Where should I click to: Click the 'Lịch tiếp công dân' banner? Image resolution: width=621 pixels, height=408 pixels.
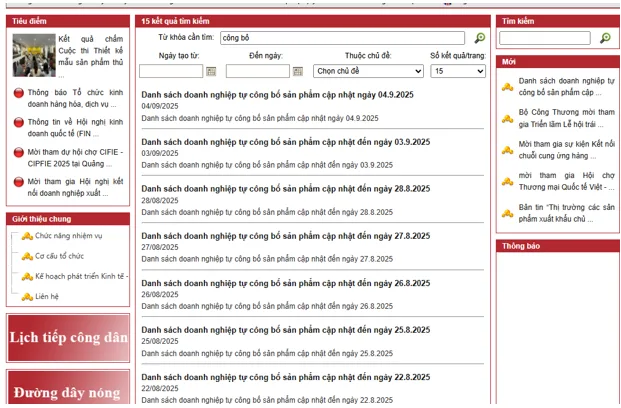(x=68, y=338)
